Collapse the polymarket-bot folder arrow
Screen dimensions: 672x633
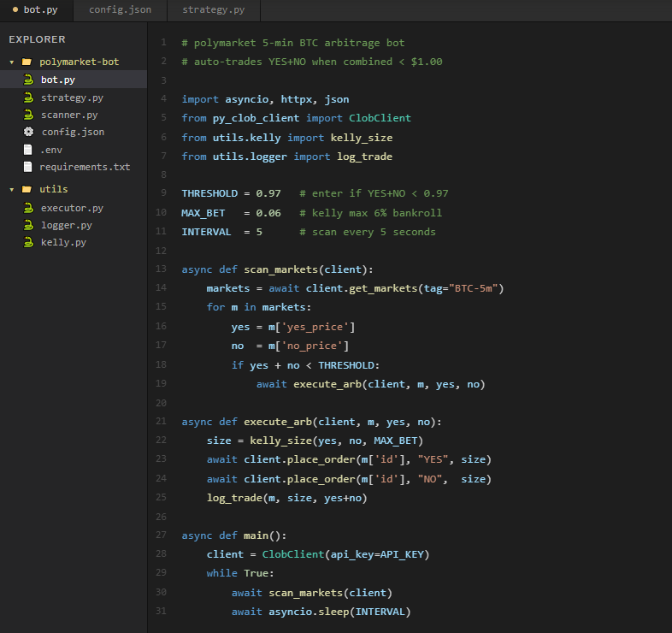pyautogui.click(x=12, y=62)
